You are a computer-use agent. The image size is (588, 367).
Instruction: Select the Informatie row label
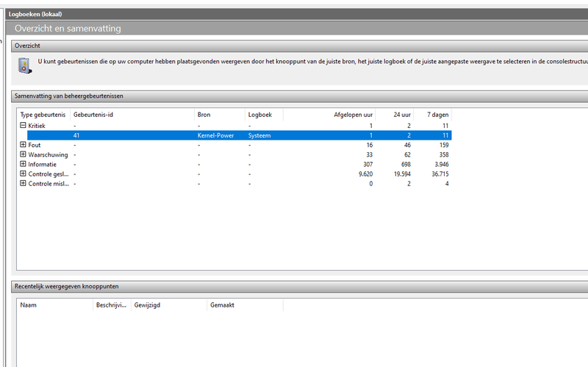click(43, 164)
